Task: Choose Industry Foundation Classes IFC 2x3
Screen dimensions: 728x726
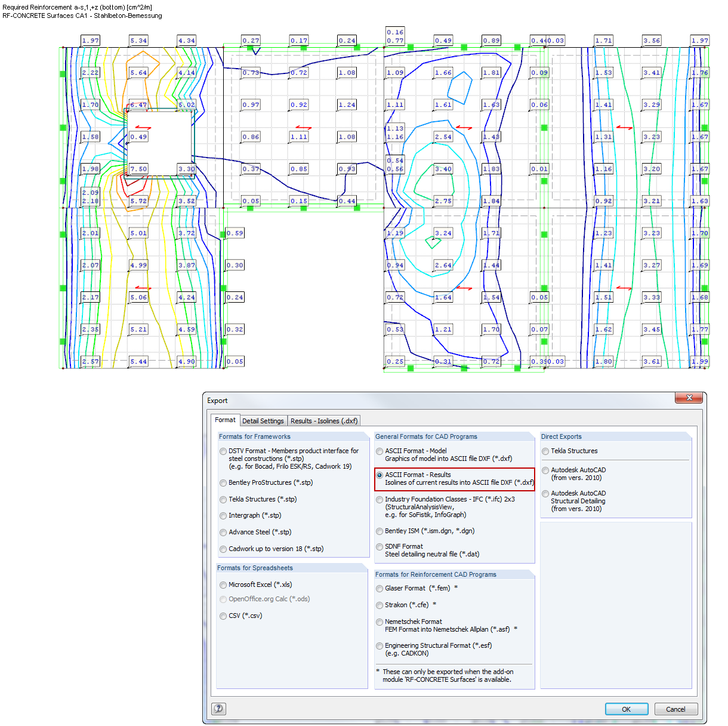Action: pyautogui.click(x=380, y=500)
